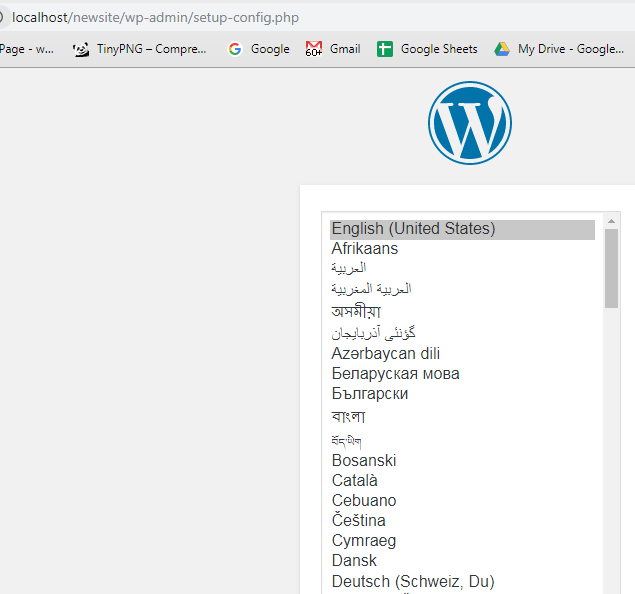Select Беларуская мова language
Viewport: 635px width, 594px height.
[x=462, y=374]
